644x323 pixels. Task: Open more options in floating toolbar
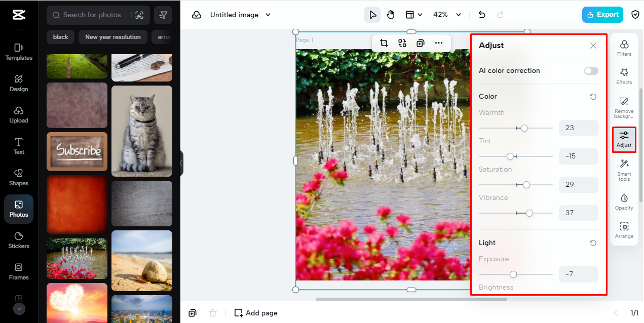pyautogui.click(x=439, y=43)
